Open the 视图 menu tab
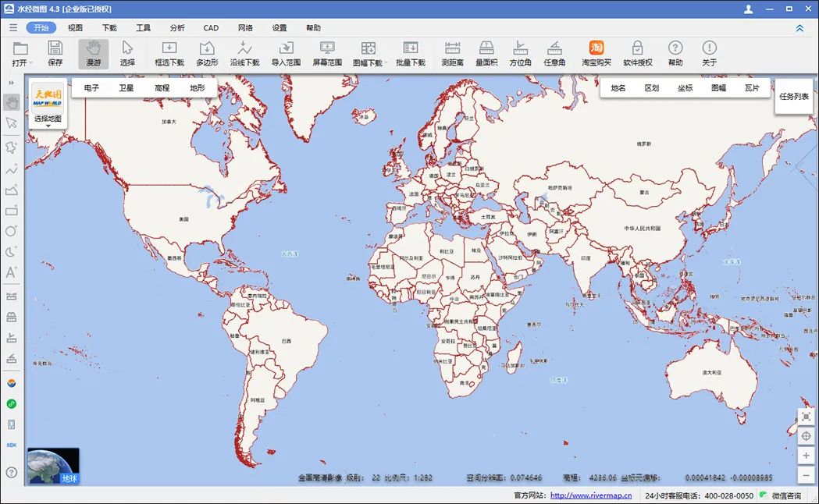Image resolution: width=819 pixels, height=504 pixels. click(75, 27)
